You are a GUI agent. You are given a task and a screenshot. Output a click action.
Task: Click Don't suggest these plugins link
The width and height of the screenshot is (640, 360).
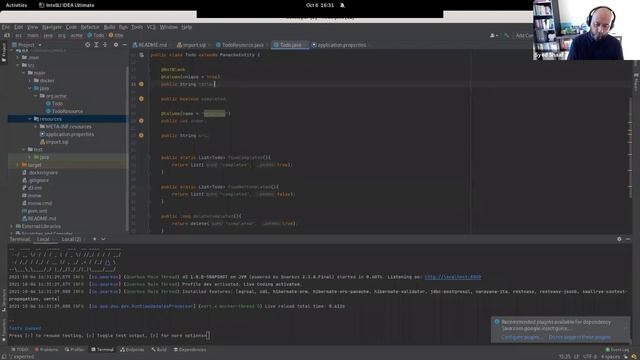pyautogui.click(x=580, y=337)
